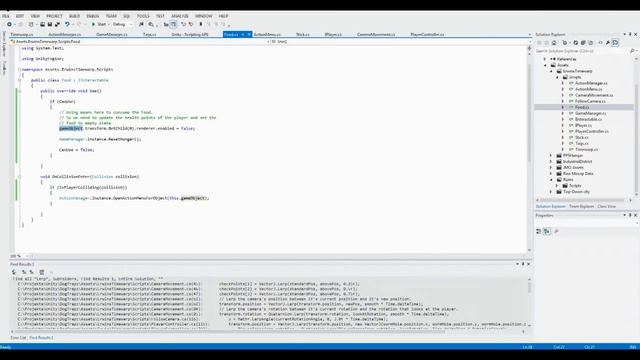This screenshot has height=360, width=640.
Task: Select Stick.cs in Solution Explorer
Action: (582, 138)
